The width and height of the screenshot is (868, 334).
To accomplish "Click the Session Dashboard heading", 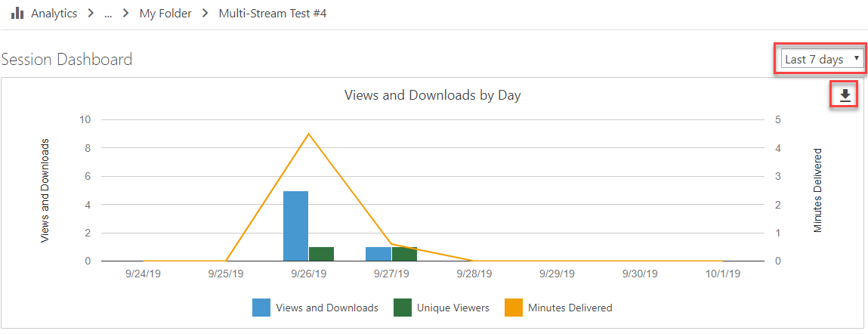I will coord(67,59).
